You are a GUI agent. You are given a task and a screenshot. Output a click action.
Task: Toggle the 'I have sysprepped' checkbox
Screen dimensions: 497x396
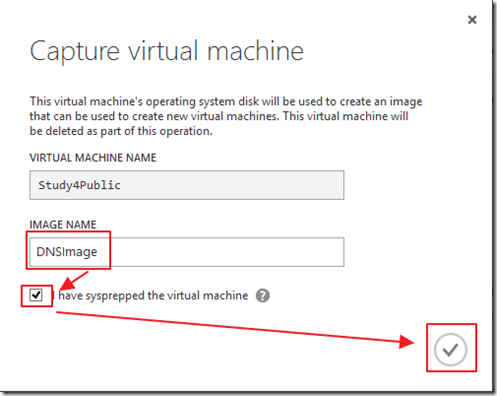point(36,295)
